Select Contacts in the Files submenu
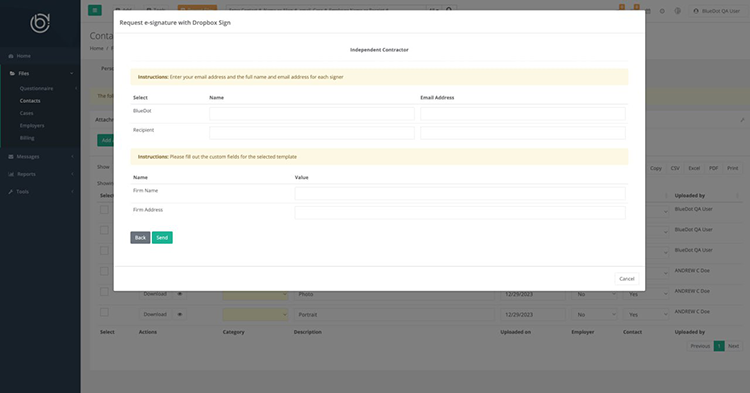The image size is (750, 393). pos(30,101)
